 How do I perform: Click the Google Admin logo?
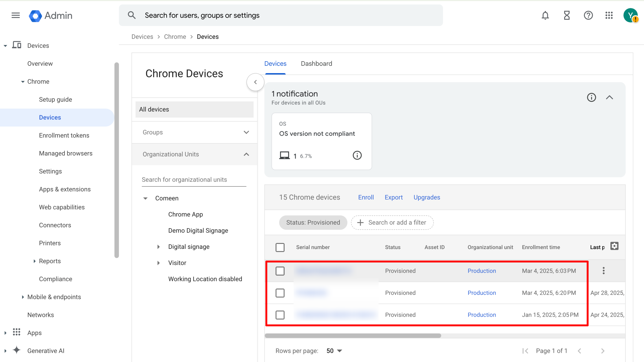51,15
